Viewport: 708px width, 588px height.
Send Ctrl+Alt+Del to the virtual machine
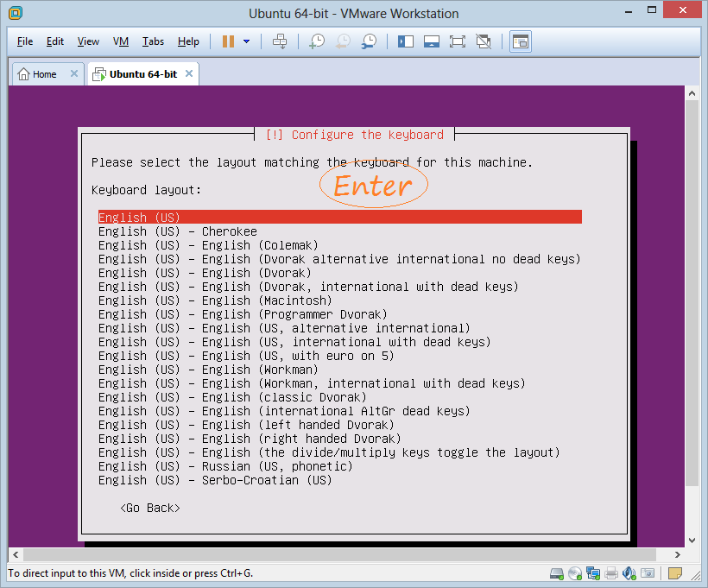[280, 41]
